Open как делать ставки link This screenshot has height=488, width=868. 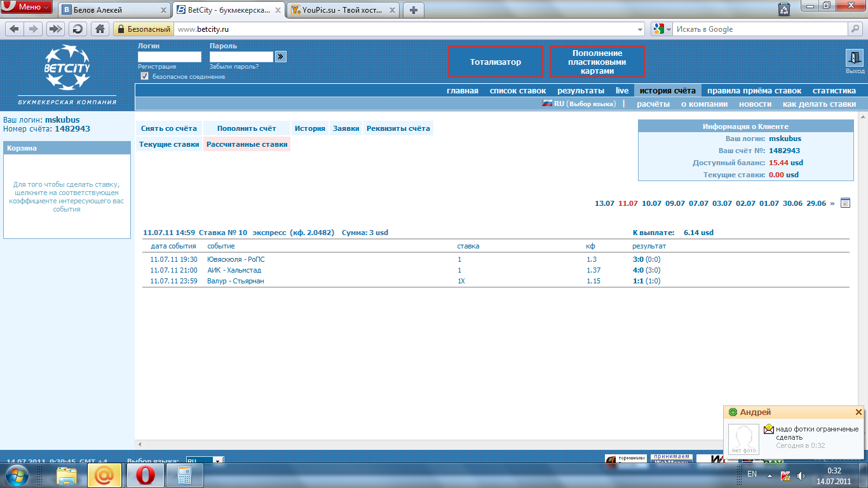[x=820, y=104]
